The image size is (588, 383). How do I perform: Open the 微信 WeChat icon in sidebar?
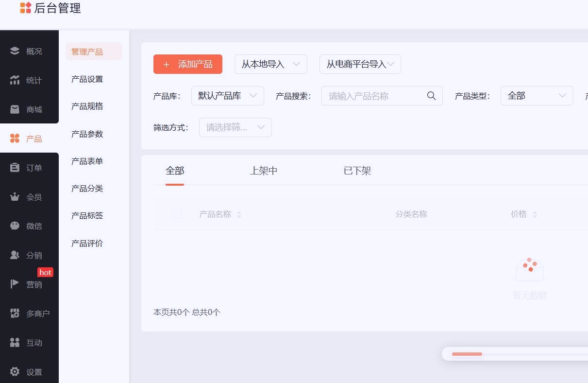pyautogui.click(x=15, y=226)
